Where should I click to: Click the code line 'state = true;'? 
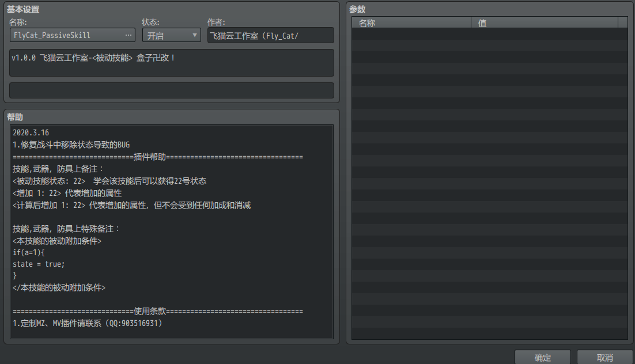39,264
